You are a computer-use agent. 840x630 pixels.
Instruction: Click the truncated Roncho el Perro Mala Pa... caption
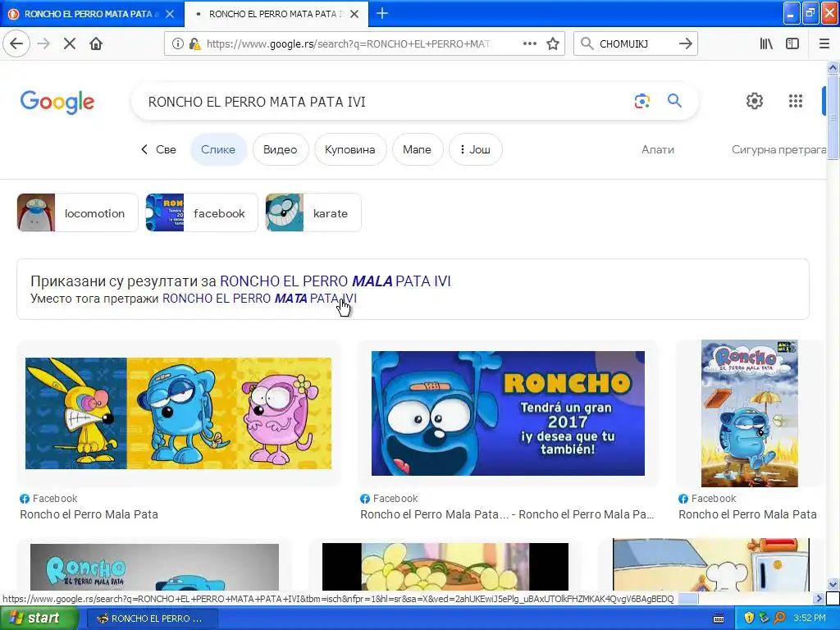507,514
